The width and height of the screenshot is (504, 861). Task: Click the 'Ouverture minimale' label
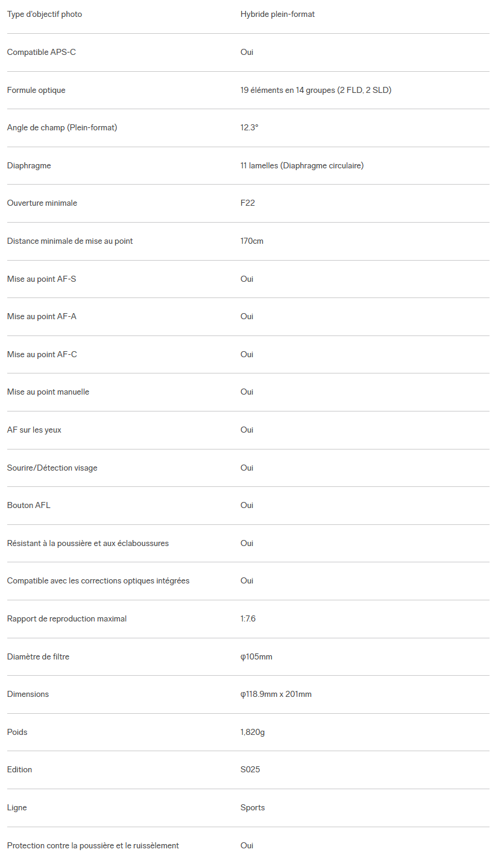[x=42, y=203]
